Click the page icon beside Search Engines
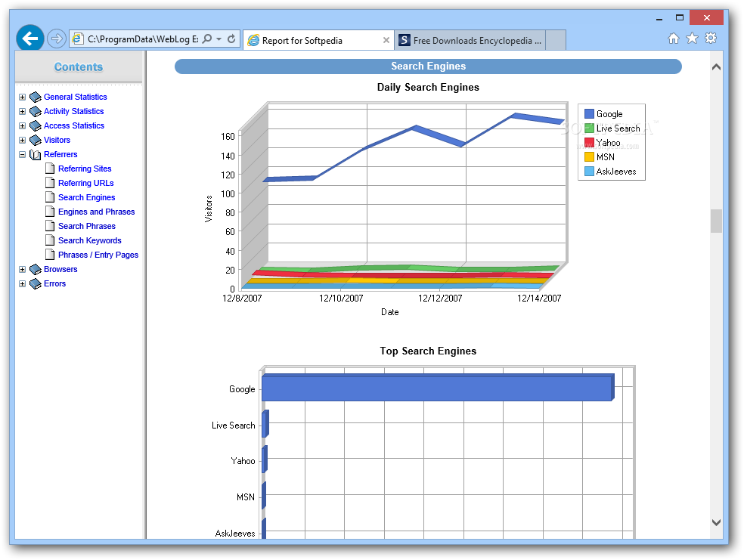 [50, 196]
